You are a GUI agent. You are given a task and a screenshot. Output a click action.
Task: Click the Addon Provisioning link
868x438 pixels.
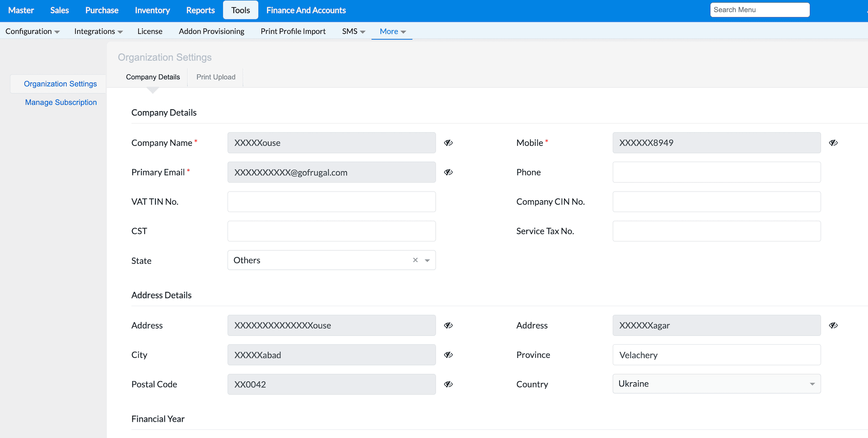(211, 31)
